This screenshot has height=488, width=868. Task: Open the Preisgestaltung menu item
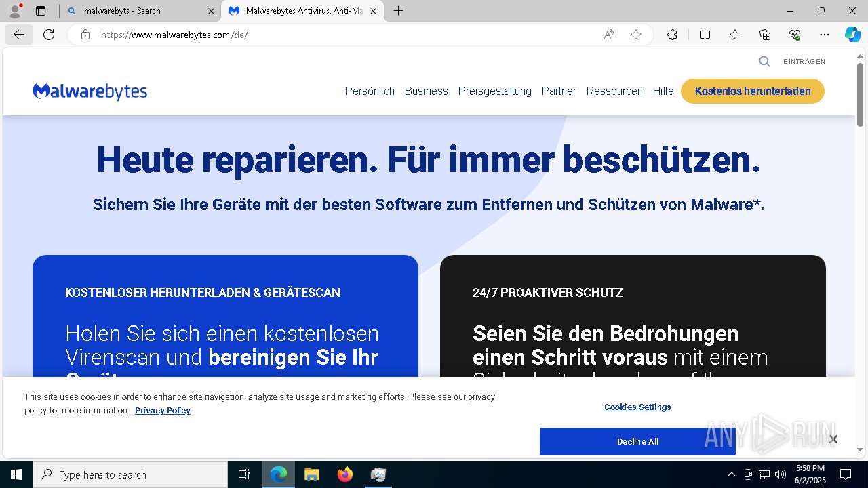[494, 91]
